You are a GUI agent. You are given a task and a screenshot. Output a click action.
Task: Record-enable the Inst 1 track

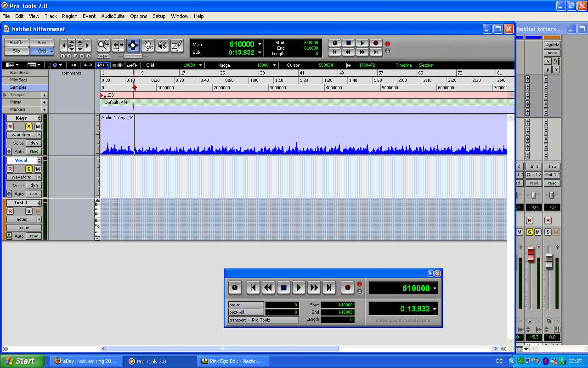(10, 211)
